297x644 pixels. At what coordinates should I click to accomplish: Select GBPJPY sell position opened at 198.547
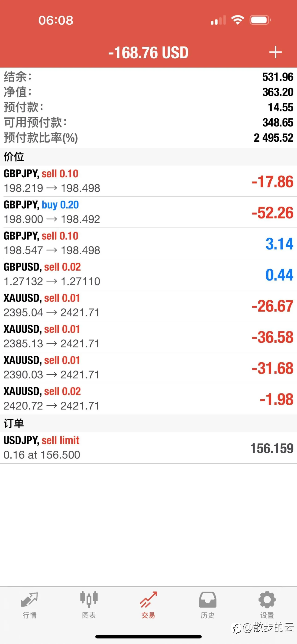pos(148,243)
